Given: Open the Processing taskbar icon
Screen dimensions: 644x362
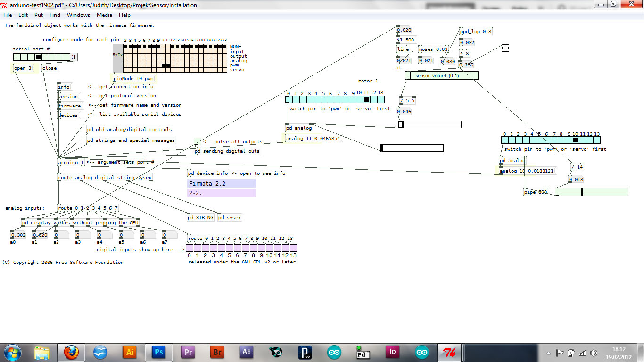Looking at the screenshot, I should point(305,352).
